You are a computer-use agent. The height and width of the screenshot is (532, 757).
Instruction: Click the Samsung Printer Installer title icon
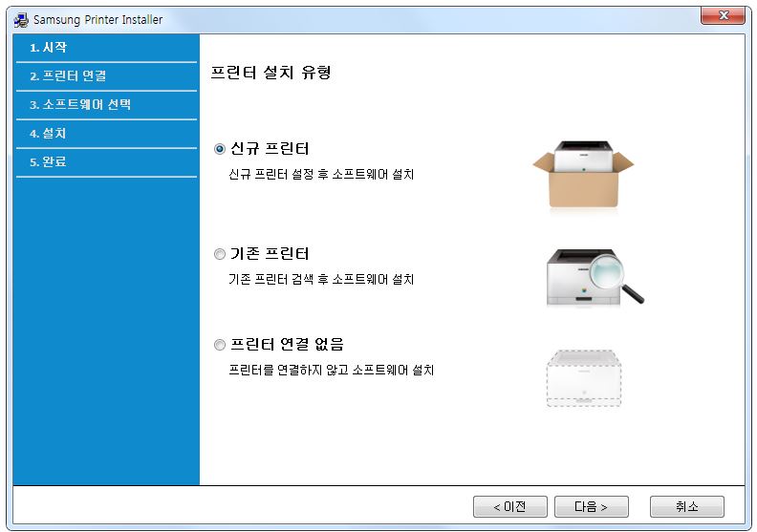tap(21, 20)
